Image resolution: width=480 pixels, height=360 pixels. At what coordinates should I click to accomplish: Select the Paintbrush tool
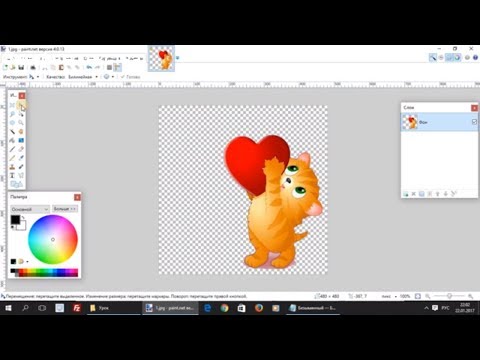[x=12, y=149]
